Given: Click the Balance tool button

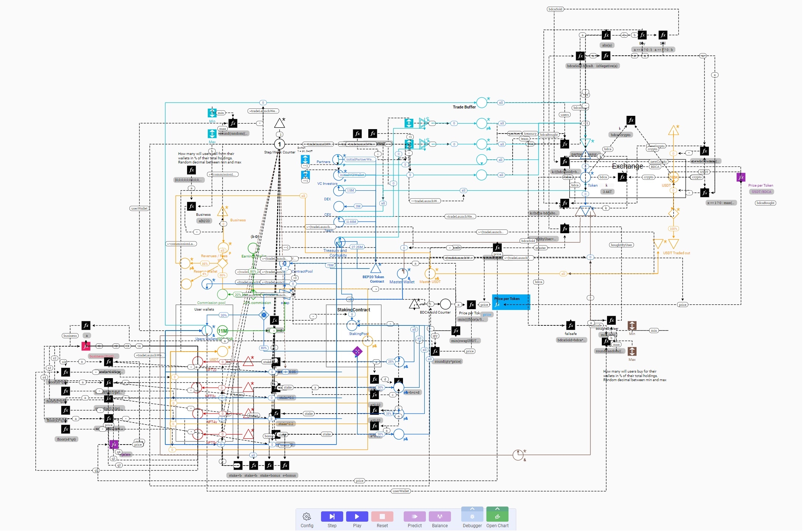Looking at the screenshot, I should point(440,517).
